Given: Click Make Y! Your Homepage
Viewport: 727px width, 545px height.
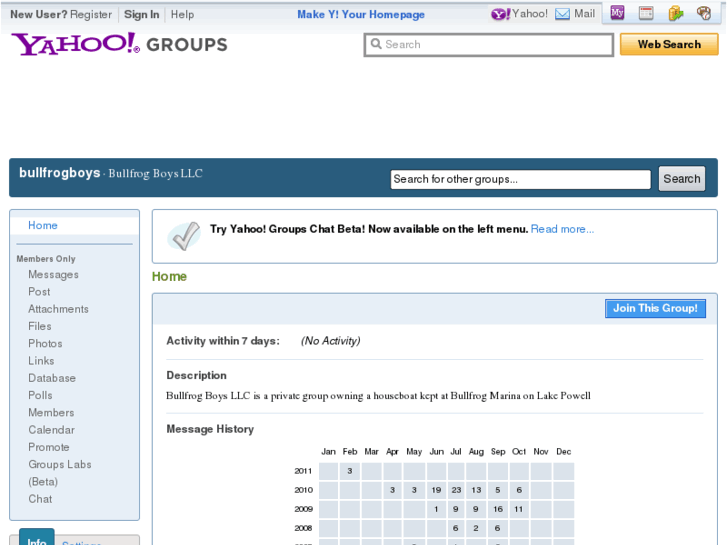Looking at the screenshot, I should 361,14.
